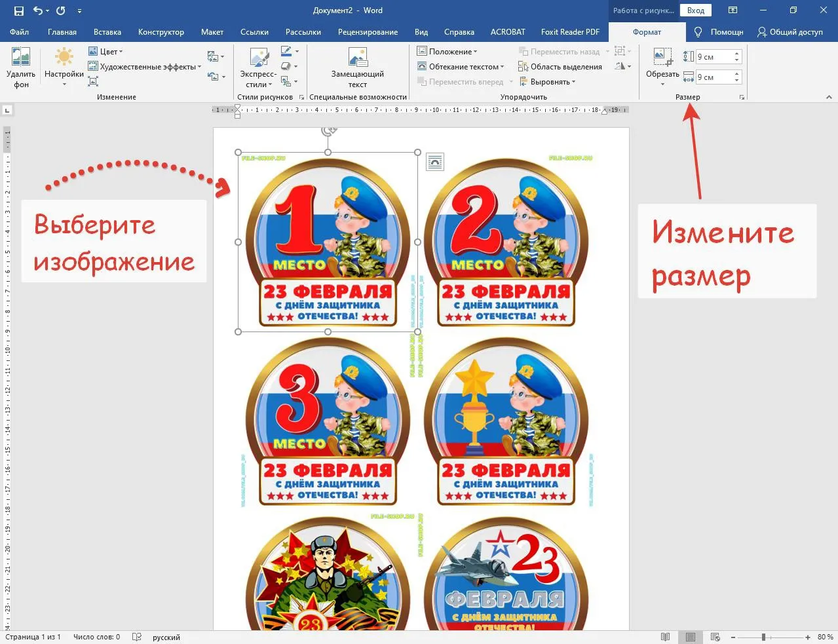The height and width of the screenshot is (644, 838).
Task: Open the Положение position dropdown
Action: click(448, 52)
